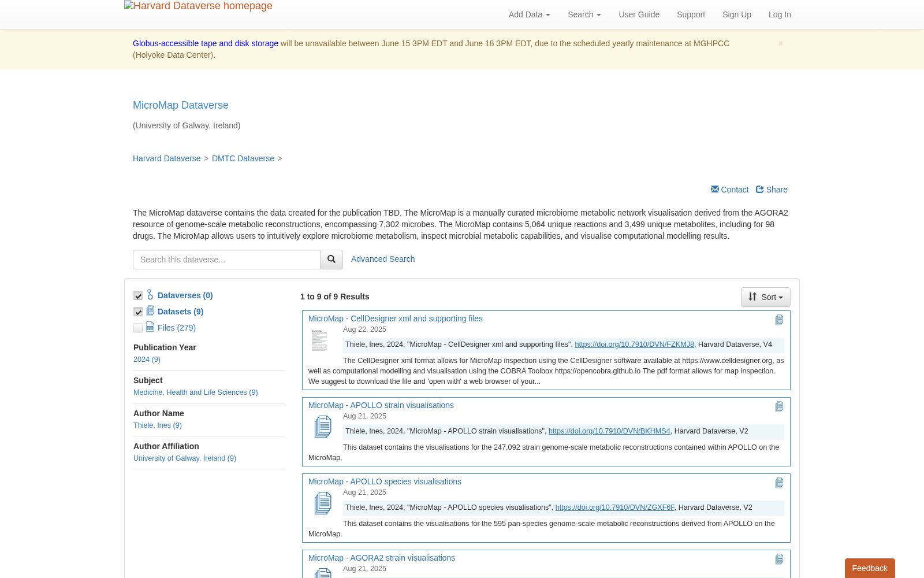Filter by author Thiele, Ines (9)
The image size is (924, 578).
158,425
